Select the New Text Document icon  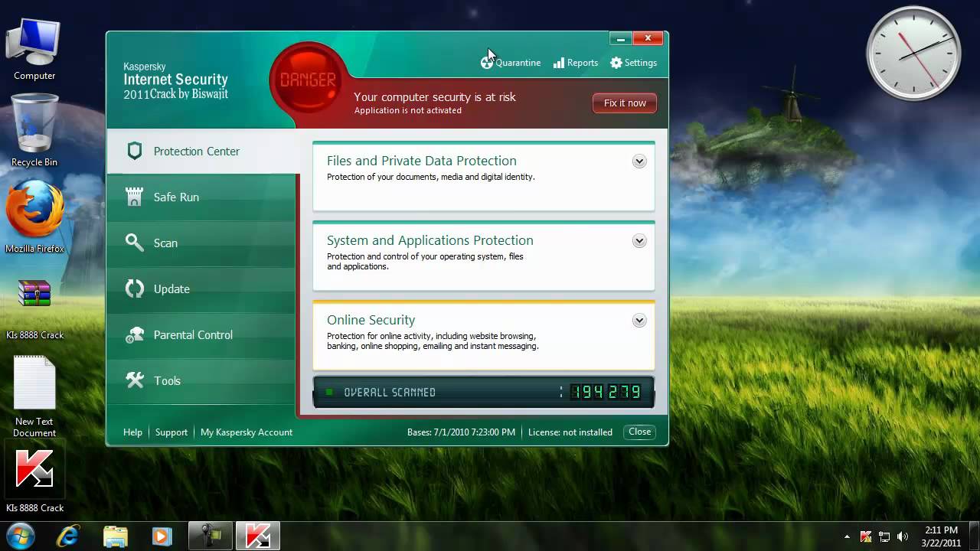[34, 397]
